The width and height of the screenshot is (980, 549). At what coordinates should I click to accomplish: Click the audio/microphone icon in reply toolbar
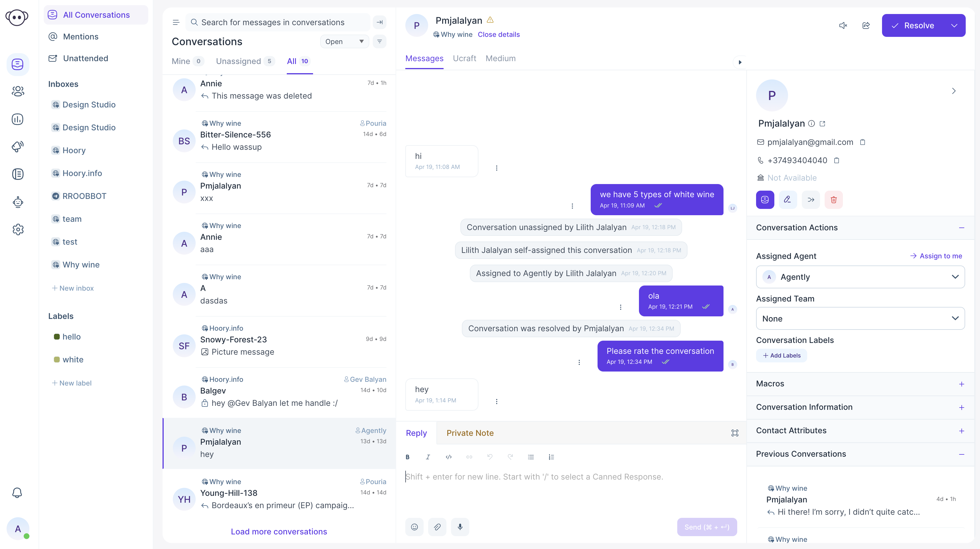point(460,527)
